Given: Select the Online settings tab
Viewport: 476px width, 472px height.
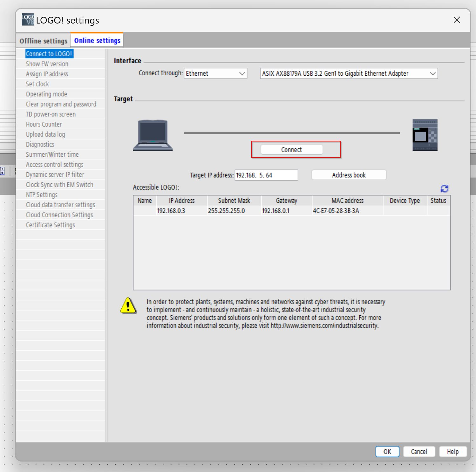Looking at the screenshot, I should point(97,40).
